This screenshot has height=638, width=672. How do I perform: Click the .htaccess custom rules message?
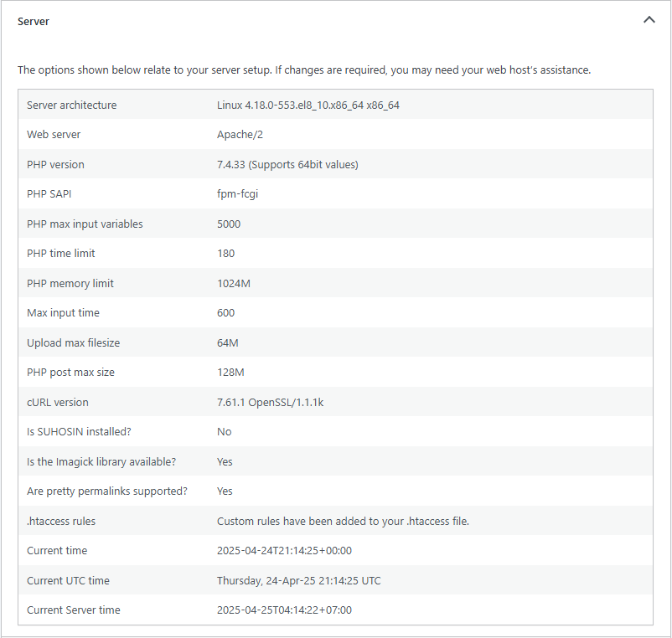tap(343, 522)
